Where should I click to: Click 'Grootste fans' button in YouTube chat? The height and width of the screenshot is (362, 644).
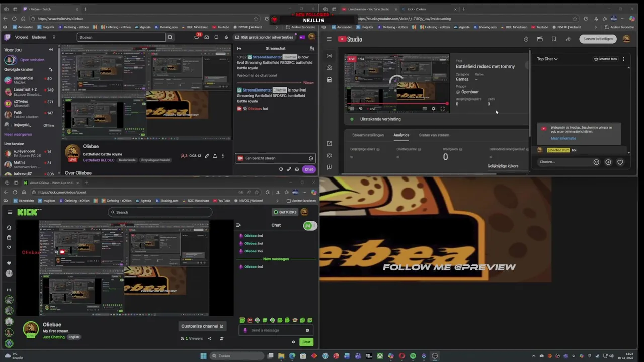[605, 59]
